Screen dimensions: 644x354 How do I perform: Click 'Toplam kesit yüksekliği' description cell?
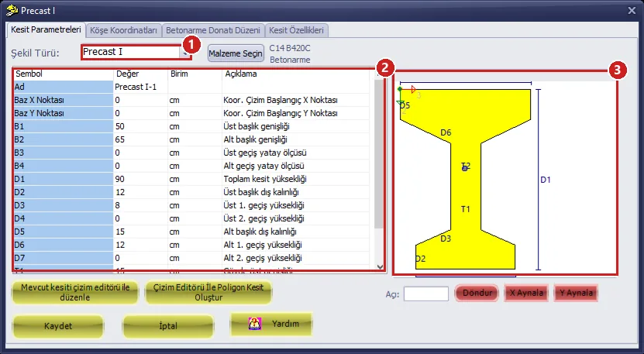pos(296,179)
